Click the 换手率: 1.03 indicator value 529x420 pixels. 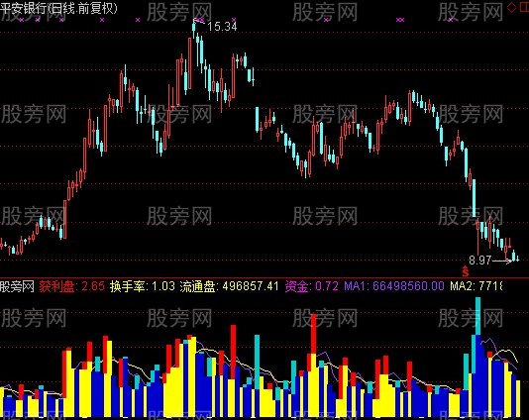point(143,286)
